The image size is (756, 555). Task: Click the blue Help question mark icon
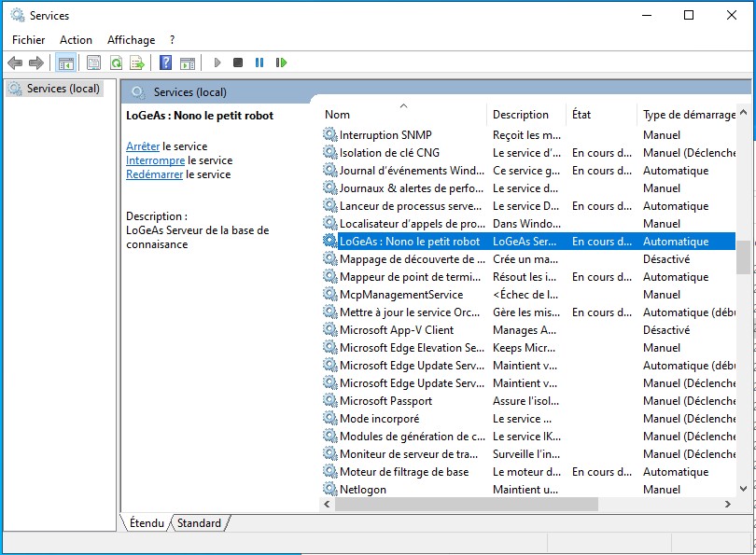(165, 62)
